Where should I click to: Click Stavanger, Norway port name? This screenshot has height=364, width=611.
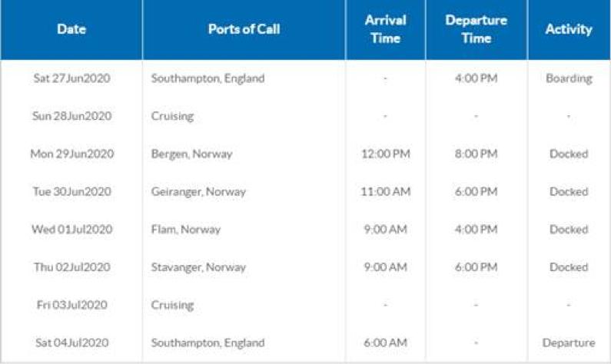[198, 267]
